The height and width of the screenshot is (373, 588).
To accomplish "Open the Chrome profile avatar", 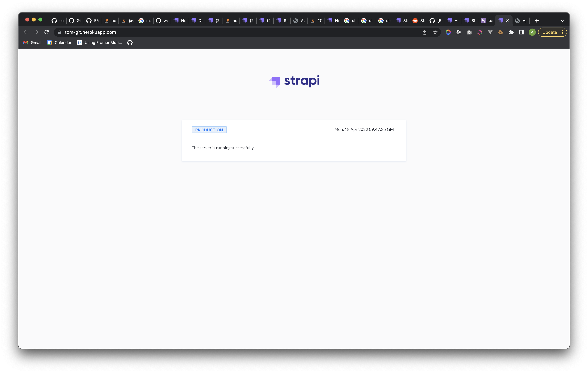I will click(x=532, y=32).
